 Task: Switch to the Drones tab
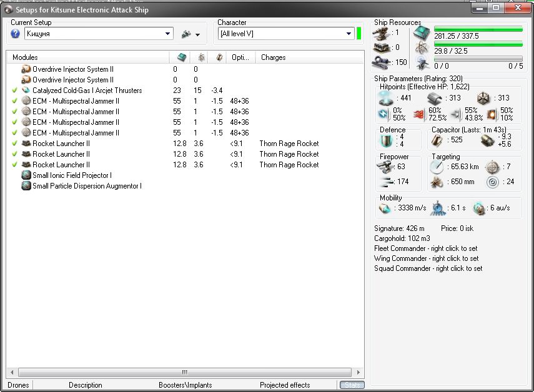(18, 385)
